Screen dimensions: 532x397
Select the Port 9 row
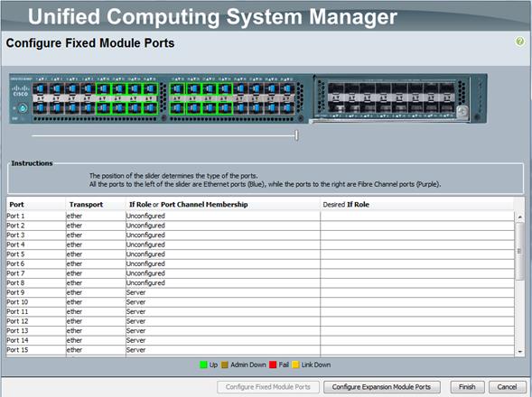click(x=260, y=292)
